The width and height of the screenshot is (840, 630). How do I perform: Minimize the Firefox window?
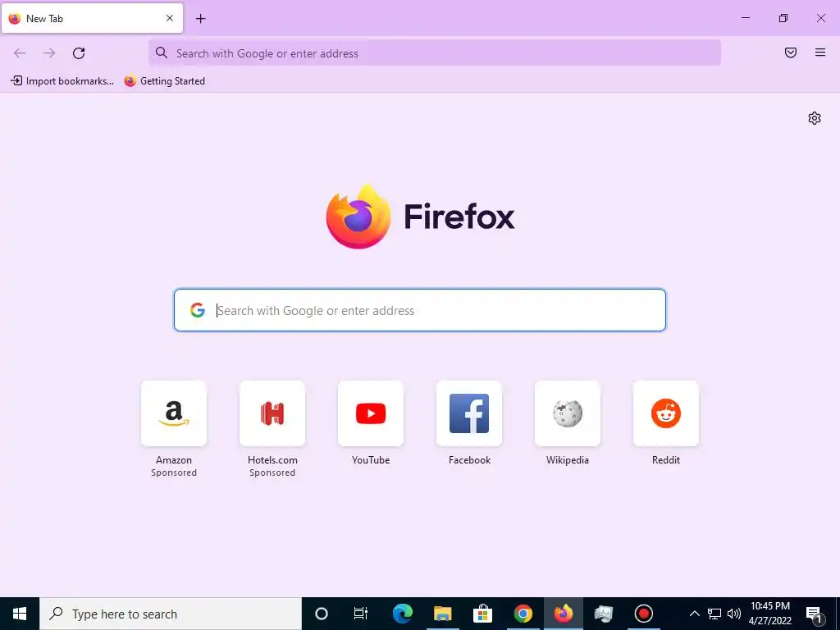tap(745, 18)
